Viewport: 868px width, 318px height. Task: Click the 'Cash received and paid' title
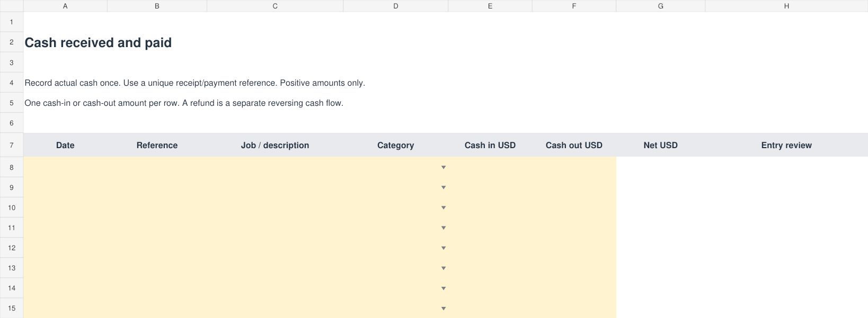click(98, 42)
